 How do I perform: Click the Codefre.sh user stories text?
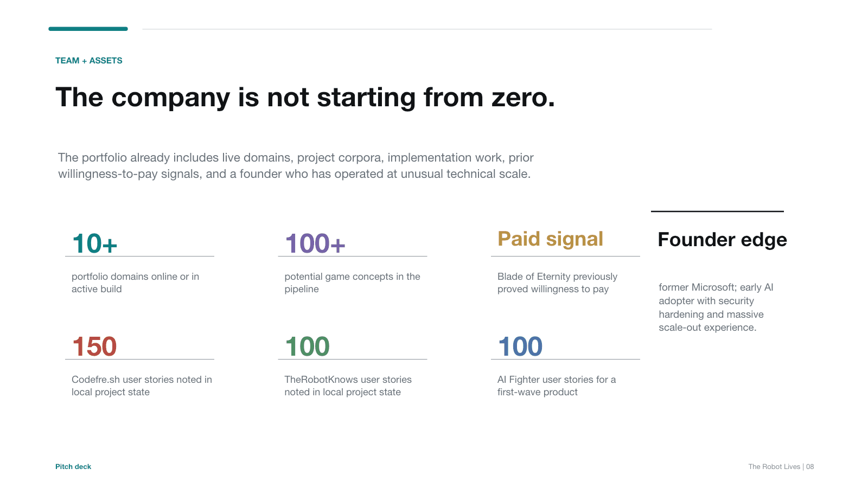click(x=142, y=386)
